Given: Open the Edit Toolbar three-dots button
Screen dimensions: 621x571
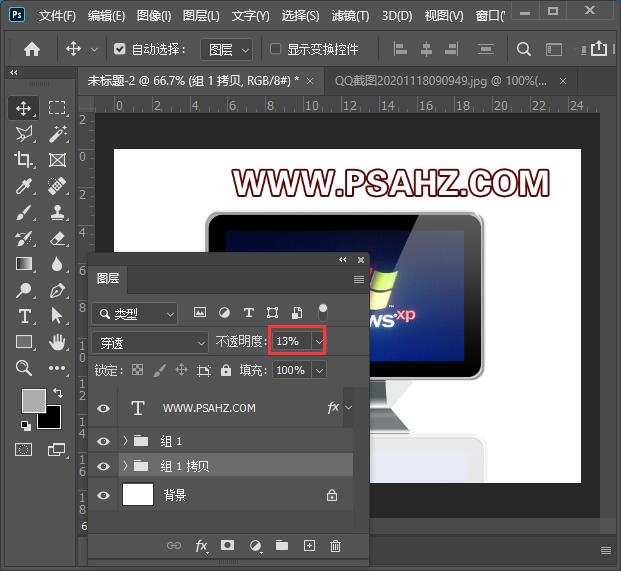Looking at the screenshot, I should coord(57,368).
